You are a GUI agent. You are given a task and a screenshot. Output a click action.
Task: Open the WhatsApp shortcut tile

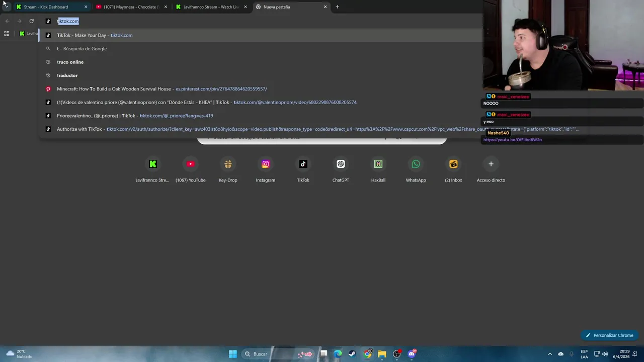416,170
